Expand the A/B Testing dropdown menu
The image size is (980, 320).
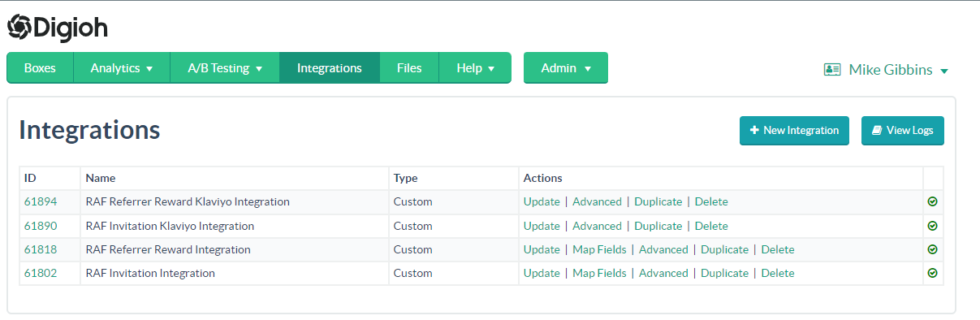(225, 68)
